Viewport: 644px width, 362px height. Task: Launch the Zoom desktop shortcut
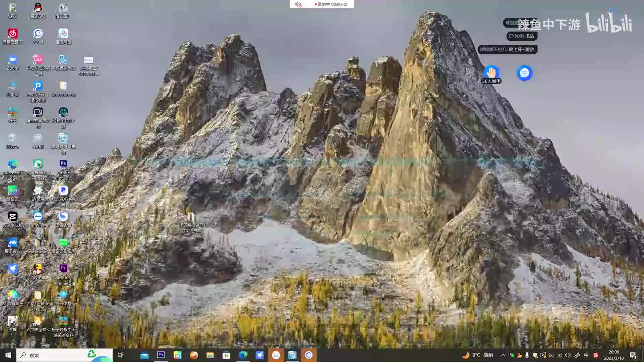tap(13, 62)
